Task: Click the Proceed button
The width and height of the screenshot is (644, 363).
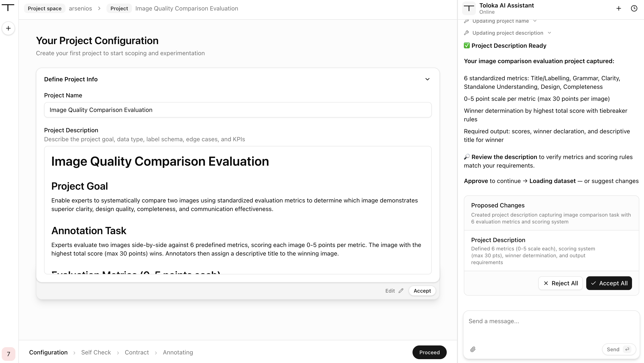Action: pyautogui.click(x=429, y=352)
